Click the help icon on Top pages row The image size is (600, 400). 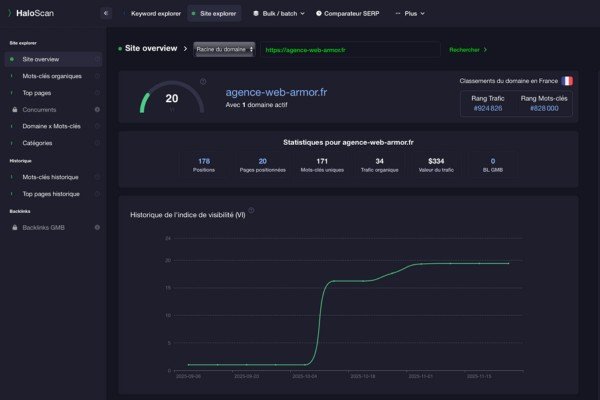97,92
